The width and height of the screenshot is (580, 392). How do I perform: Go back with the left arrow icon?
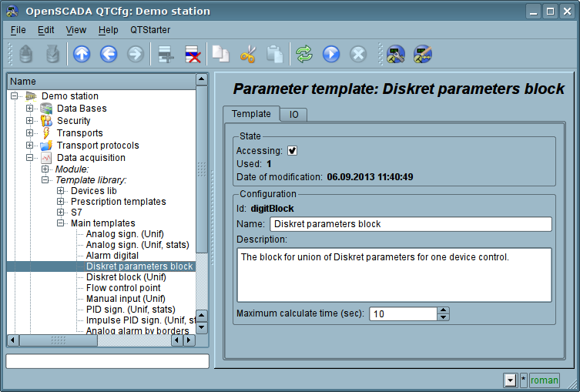point(109,55)
